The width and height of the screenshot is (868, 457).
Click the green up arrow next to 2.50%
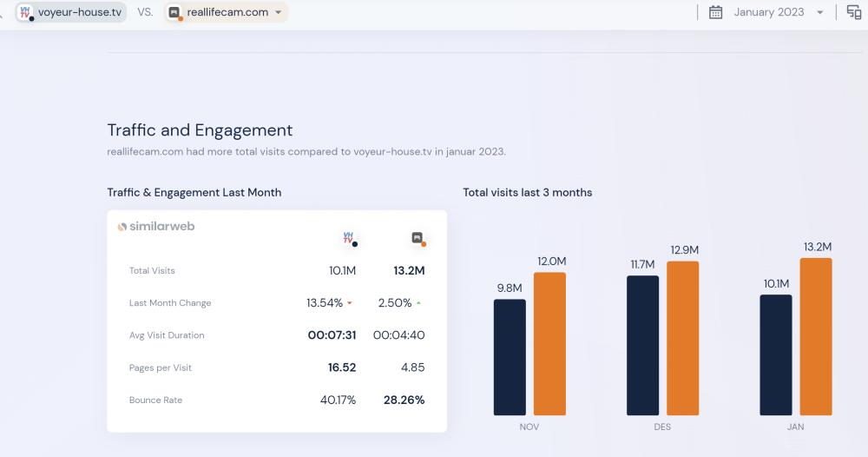pyautogui.click(x=418, y=303)
